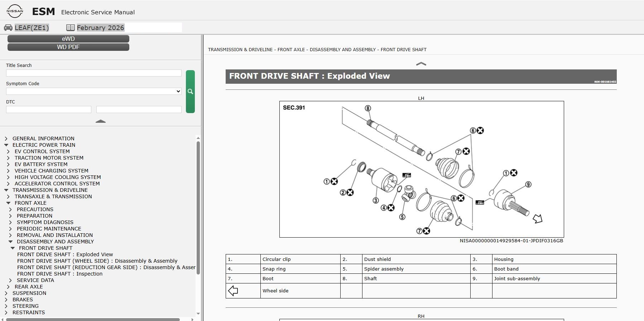Screen dimensions: 644x321
Task: Click the Nissan logo
Action: [x=15, y=11]
